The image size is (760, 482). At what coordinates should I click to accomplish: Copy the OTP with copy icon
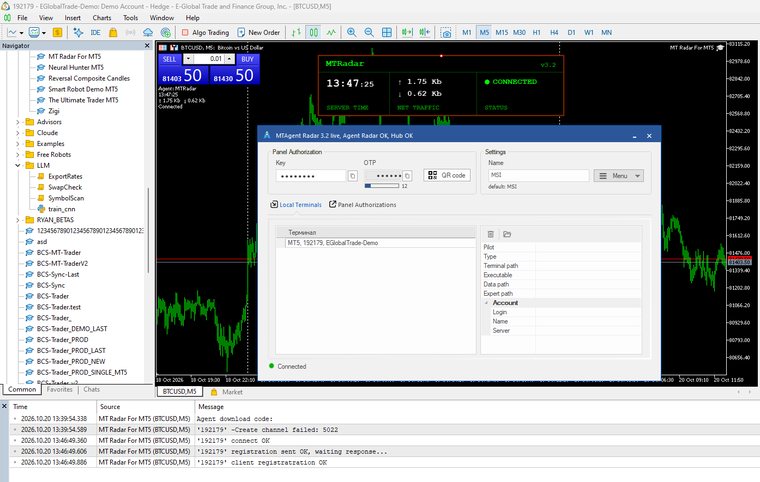coord(408,176)
